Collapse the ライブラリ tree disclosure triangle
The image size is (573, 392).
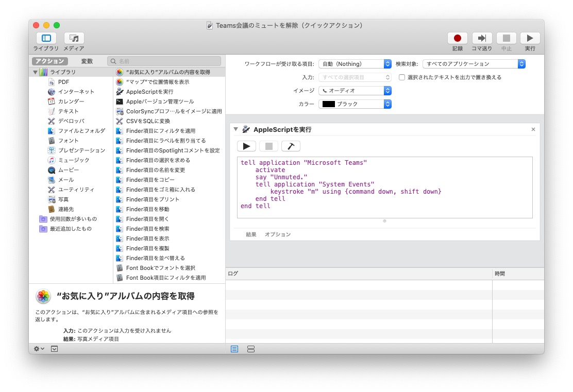[x=35, y=72]
